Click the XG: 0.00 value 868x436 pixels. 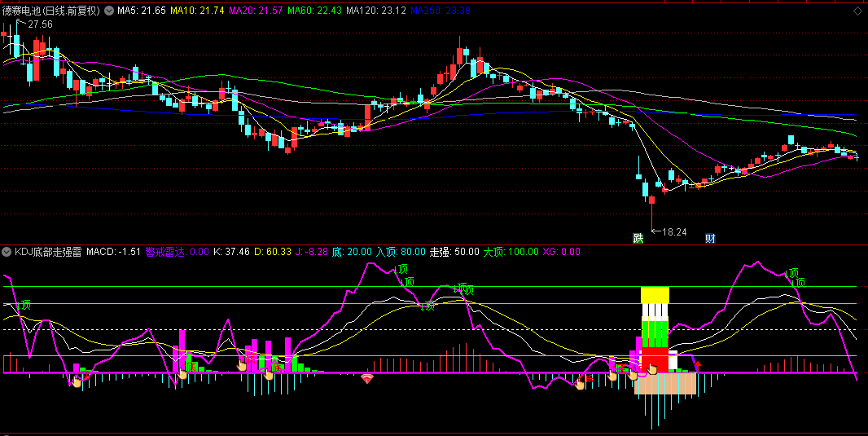pyautogui.click(x=561, y=252)
